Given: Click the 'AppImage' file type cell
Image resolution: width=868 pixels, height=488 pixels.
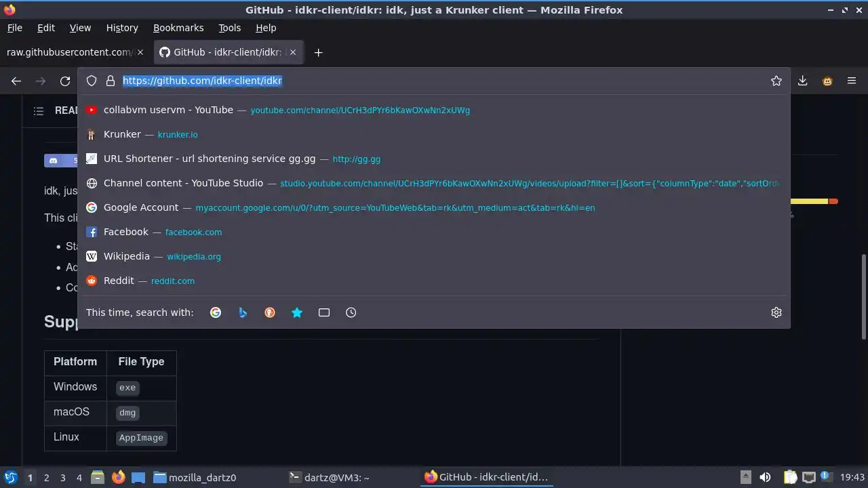Looking at the screenshot, I should 141,438.
